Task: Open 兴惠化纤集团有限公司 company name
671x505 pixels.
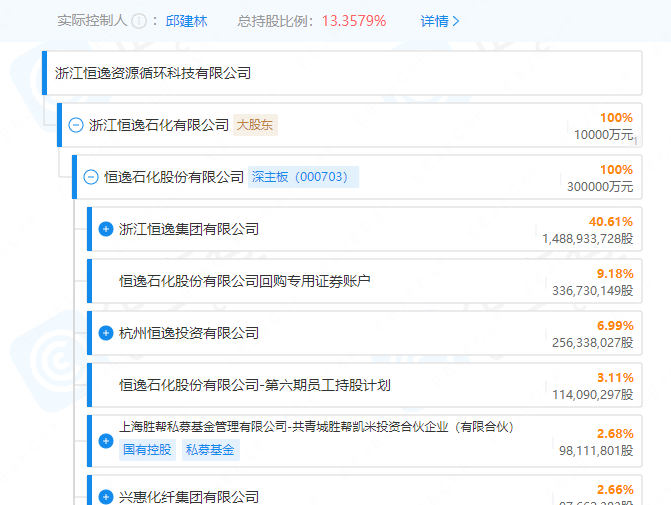Action: point(189,497)
